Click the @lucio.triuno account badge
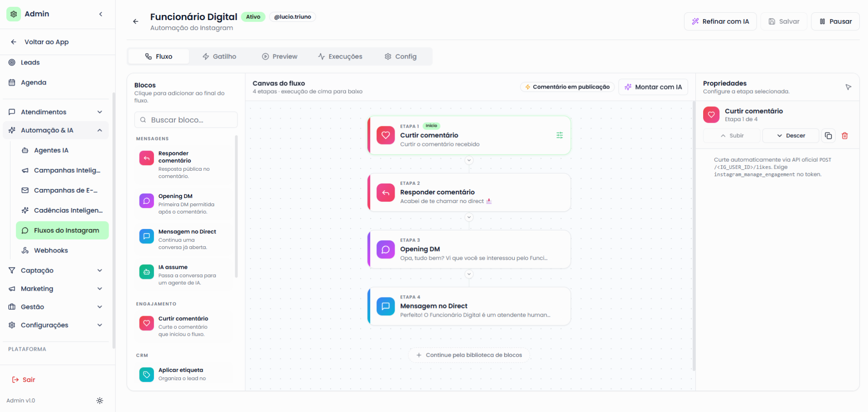Viewport: 868px width, 412px height. coord(293,17)
